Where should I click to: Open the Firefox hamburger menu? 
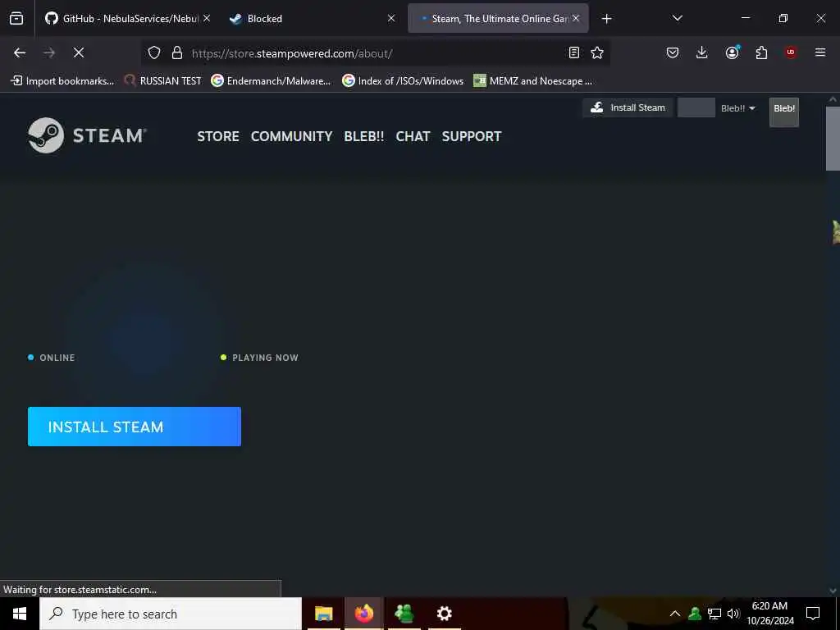820,52
